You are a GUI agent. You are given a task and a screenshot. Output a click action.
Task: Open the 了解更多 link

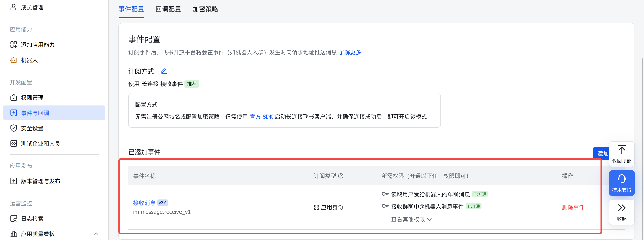coord(350,52)
